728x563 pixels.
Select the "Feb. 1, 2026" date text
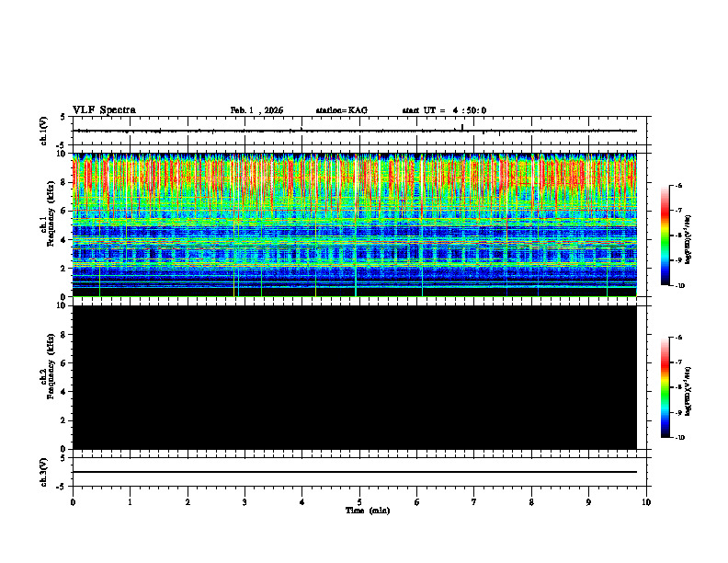coord(256,110)
